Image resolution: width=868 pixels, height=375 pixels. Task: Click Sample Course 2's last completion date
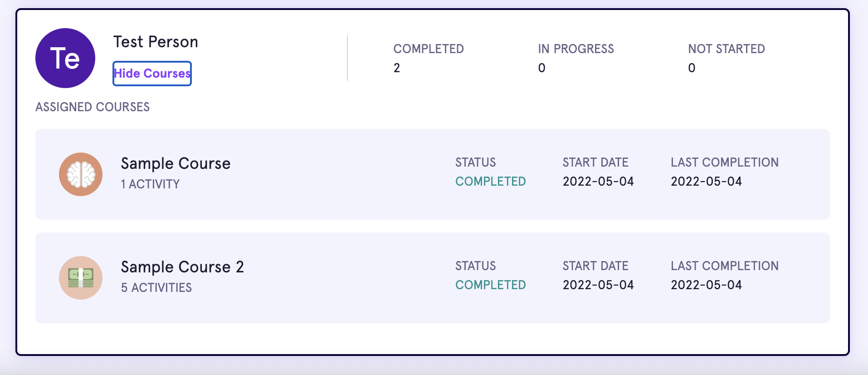point(706,285)
